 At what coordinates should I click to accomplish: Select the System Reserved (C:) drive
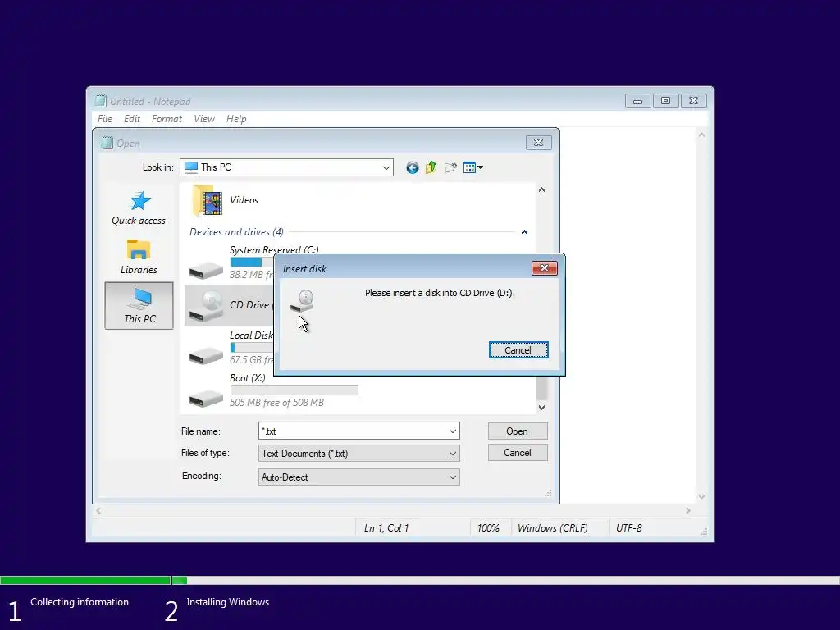[x=231, y=262]
